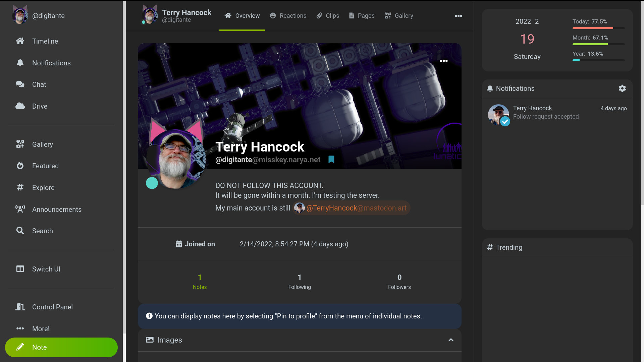Open the Drive cloud icon
The image size is (644, 362).
(20, 106)
